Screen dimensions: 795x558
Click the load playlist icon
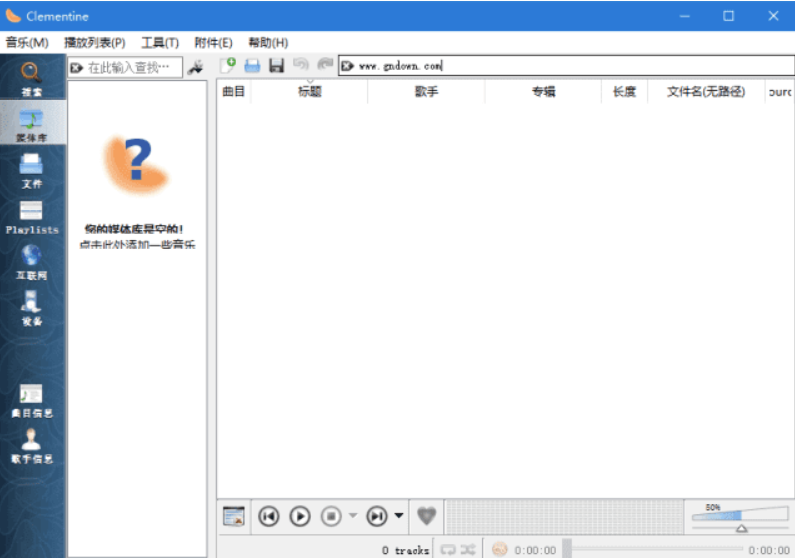pos(252,65)
